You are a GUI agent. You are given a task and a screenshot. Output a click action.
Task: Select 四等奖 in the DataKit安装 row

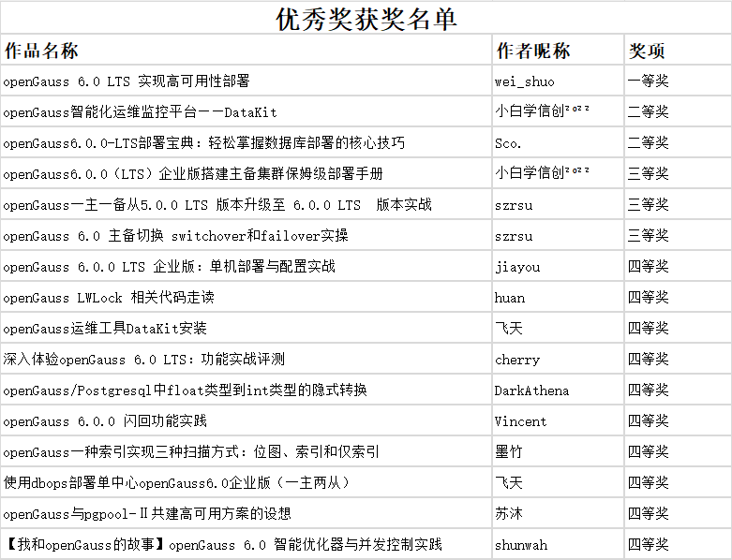pyautogui.click(x=648, y=329)
